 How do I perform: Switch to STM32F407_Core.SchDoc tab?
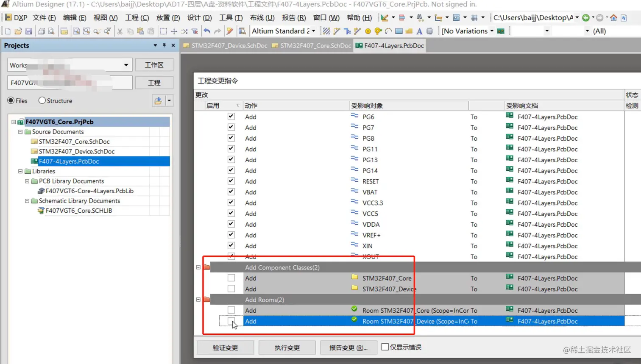(x=312, y=46)
